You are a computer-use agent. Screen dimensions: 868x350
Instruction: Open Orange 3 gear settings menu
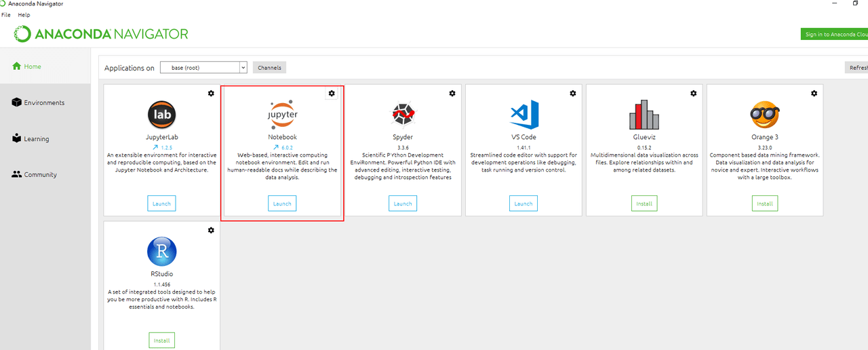click(x=814, y=94)
